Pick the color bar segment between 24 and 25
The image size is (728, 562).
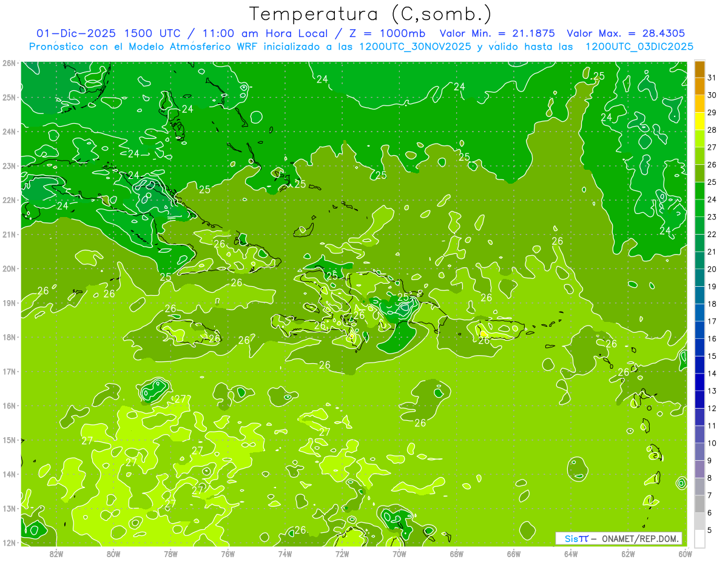[699, 191]
